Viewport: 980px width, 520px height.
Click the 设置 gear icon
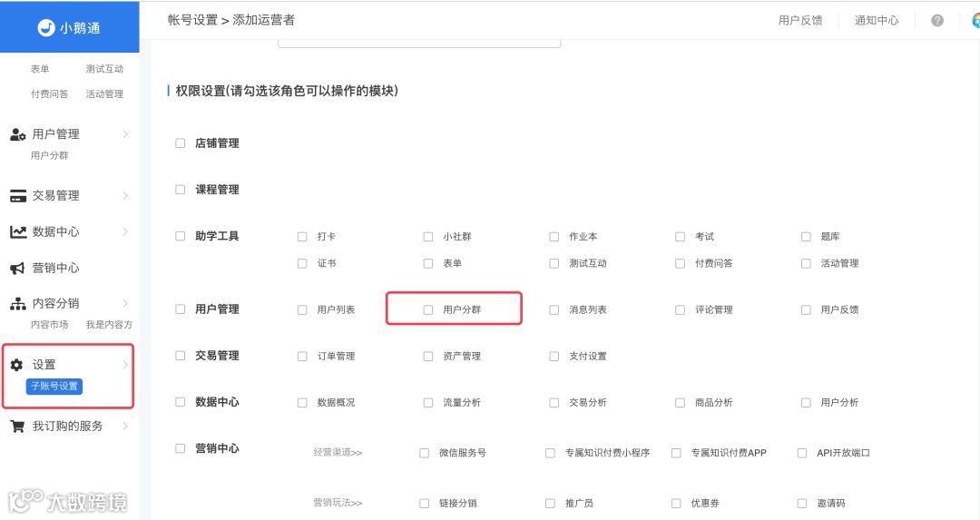coord(17,365)
